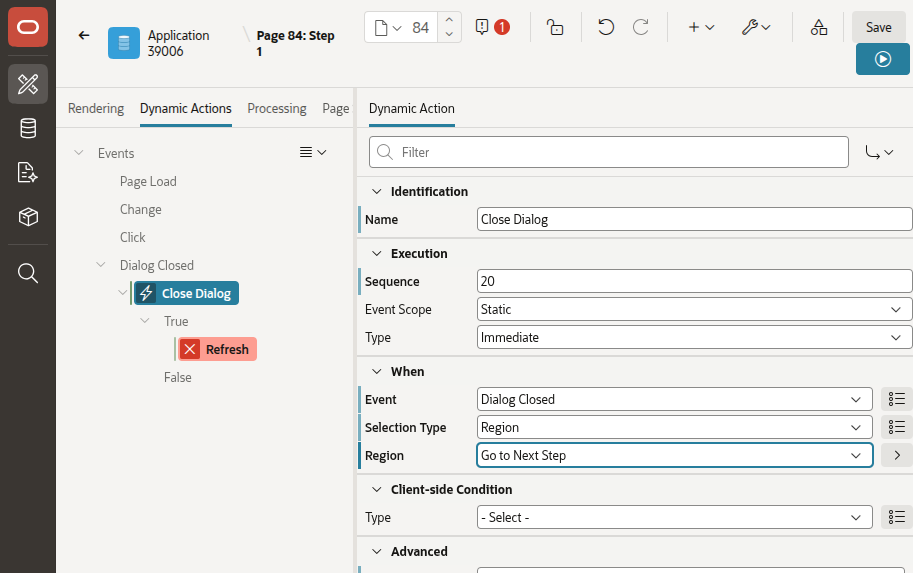
Task: Switch to the Dynamic Actions tab
Action: pyautogui.click(x=186, y=108)
